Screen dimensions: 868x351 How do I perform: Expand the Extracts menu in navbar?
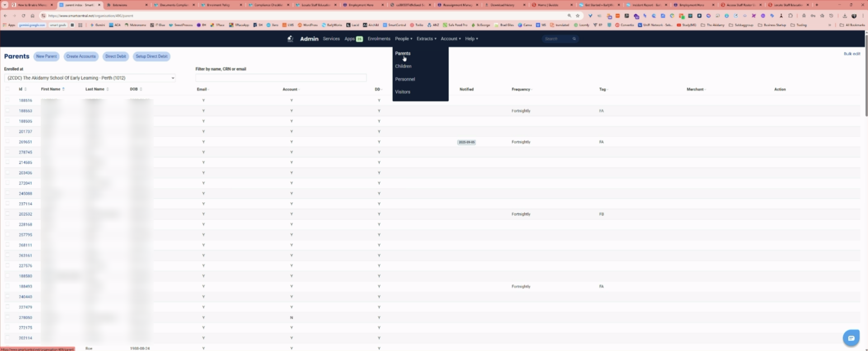(426, 39)
